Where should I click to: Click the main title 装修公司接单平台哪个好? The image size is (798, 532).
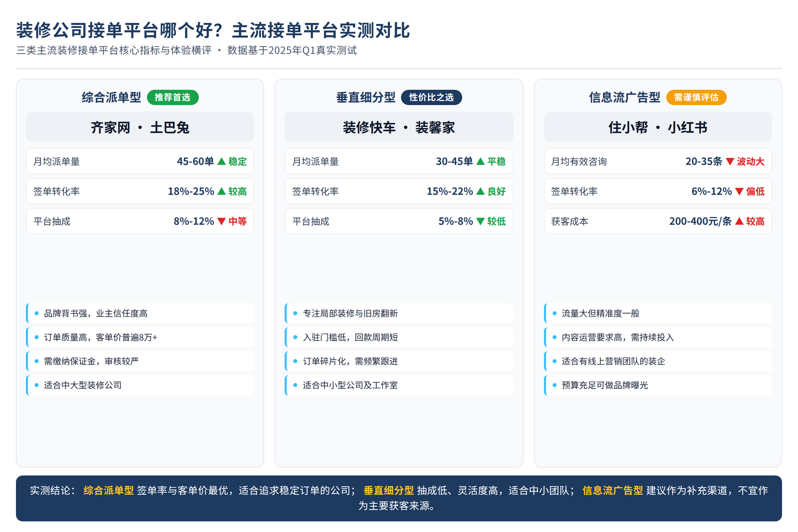[213, 30]
